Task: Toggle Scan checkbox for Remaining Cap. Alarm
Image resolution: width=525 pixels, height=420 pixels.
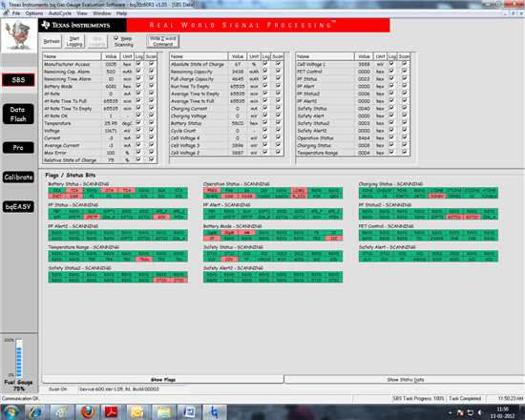Action: pos(152,71)
